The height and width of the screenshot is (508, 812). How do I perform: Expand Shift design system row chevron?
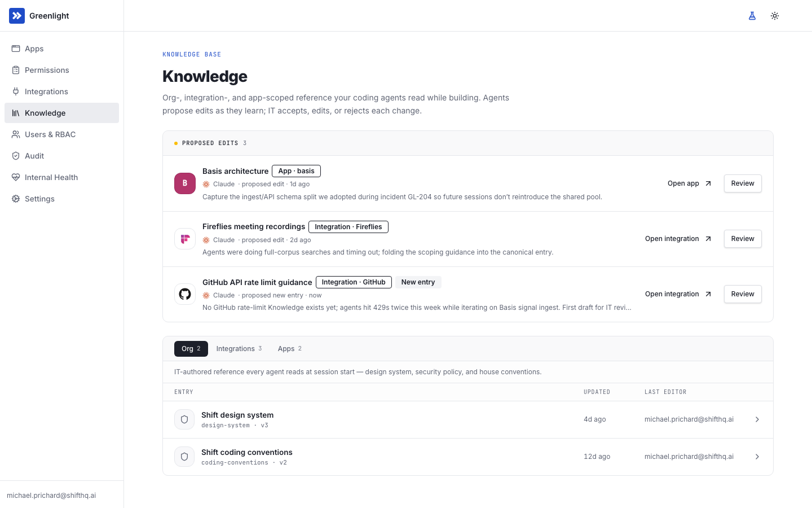[757, 419]
